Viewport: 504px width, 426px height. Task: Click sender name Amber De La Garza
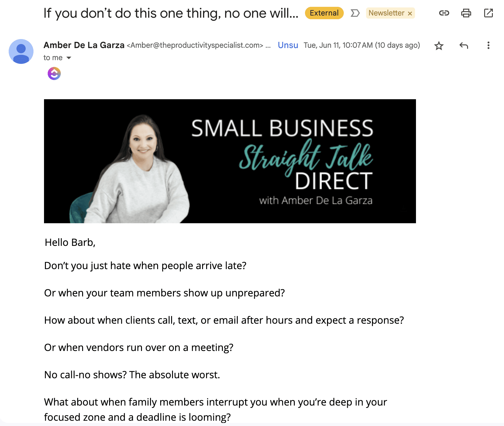(84, 45)
